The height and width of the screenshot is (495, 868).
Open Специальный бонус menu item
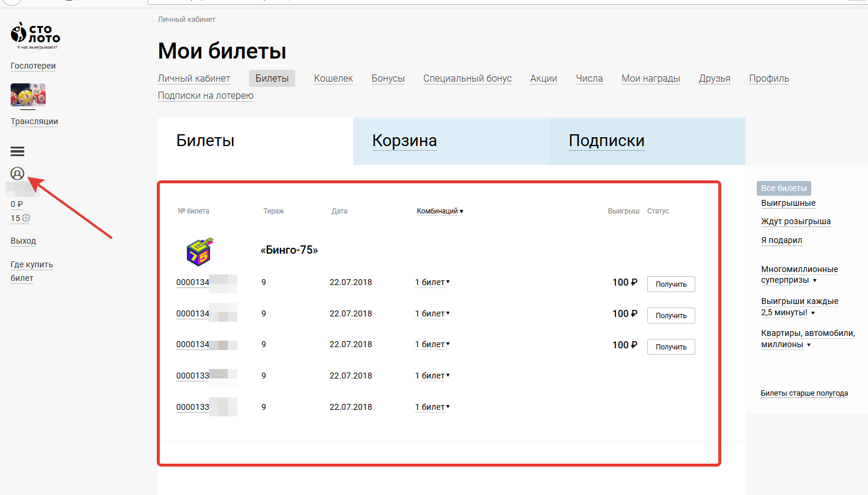point(467,78)
